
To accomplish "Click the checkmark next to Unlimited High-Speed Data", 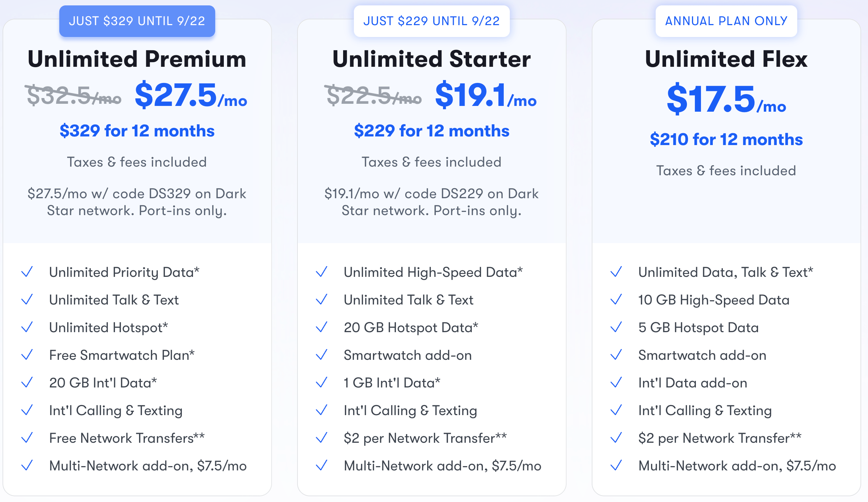I will coord(322,272).
